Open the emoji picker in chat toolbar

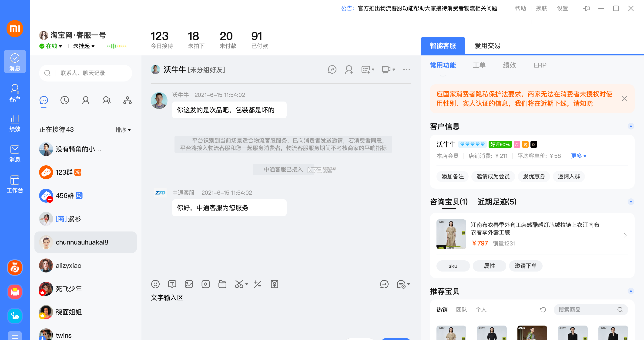click(155, 284)
